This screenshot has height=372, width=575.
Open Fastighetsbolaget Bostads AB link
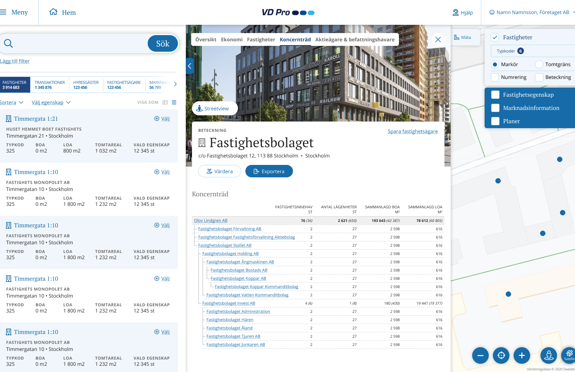pos(239,270)
